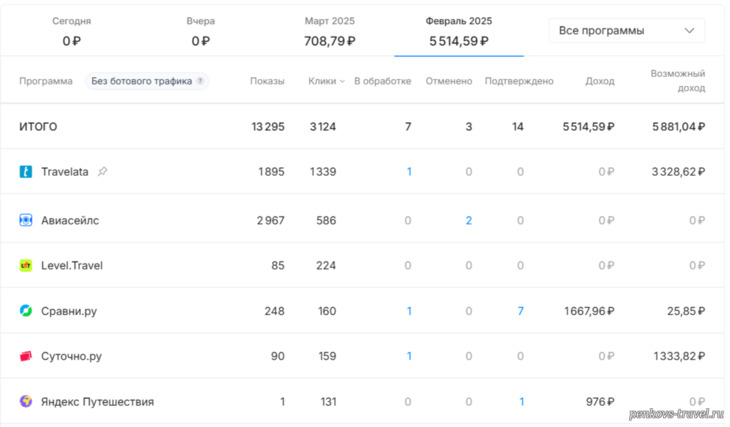Viewport: 730px width, 427px height.
Task: Click Сравни.ру income 1 667,96 ₽
Action: click(x=589, y=311)
